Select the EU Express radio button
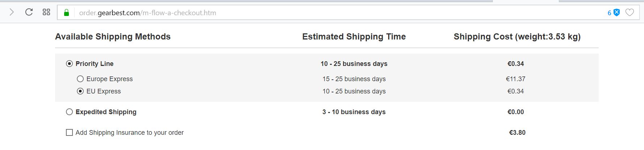 (80, 91)
